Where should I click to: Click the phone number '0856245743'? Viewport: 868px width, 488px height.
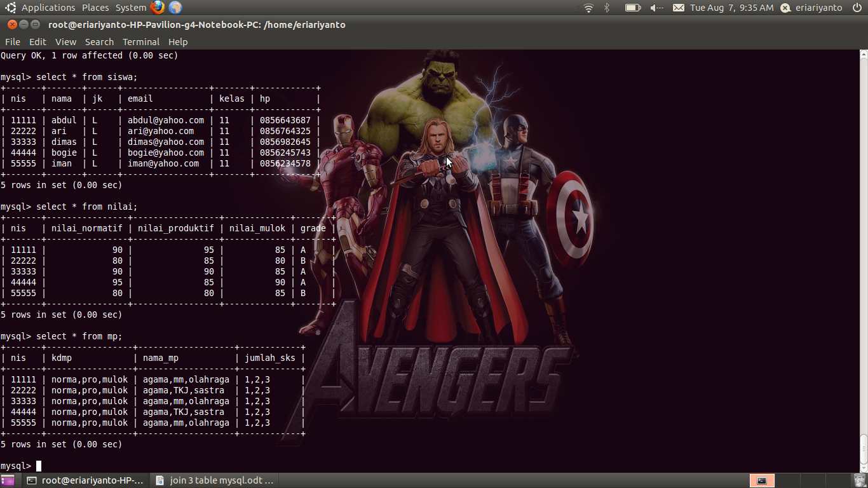[285, 152]
